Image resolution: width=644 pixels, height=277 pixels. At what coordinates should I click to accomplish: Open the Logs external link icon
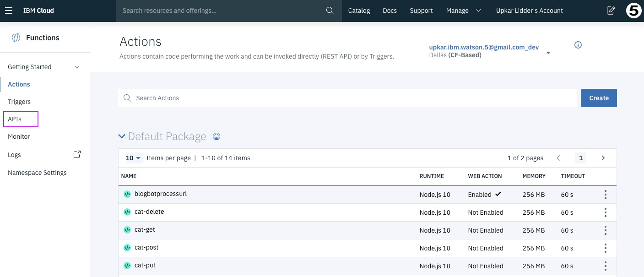(x=77, y=154)
